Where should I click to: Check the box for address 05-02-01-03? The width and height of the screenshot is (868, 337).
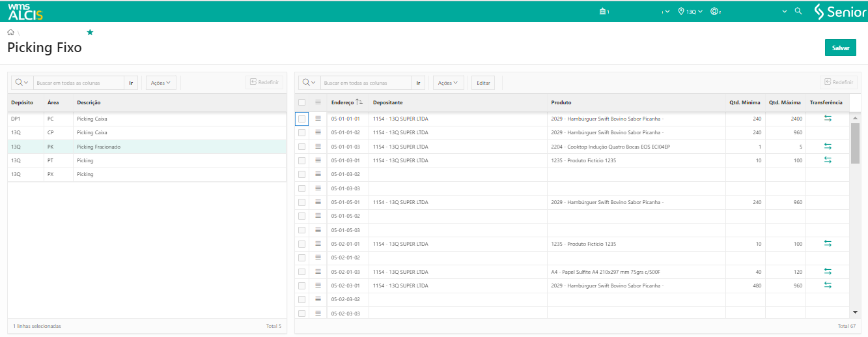(x=301, y=272)
